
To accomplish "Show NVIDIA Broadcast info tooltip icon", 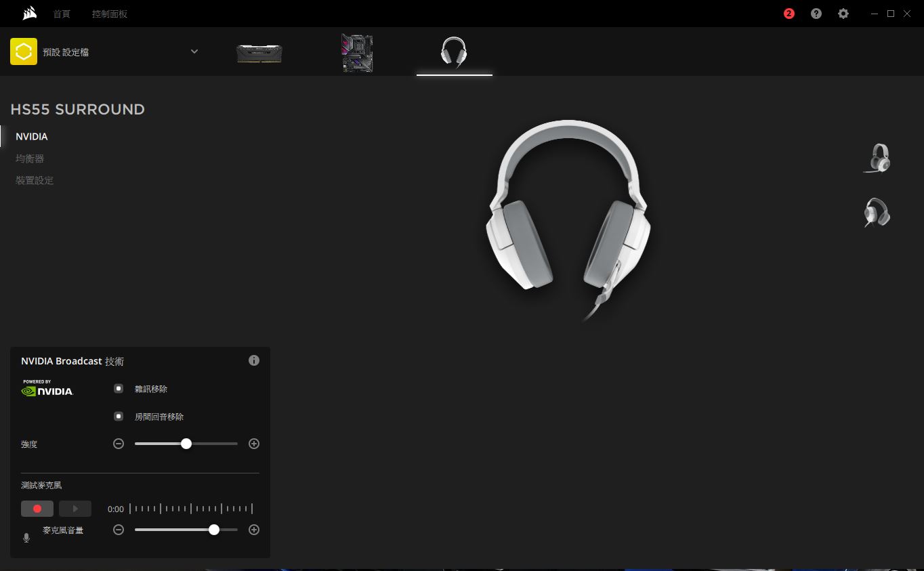I will 254,360.
